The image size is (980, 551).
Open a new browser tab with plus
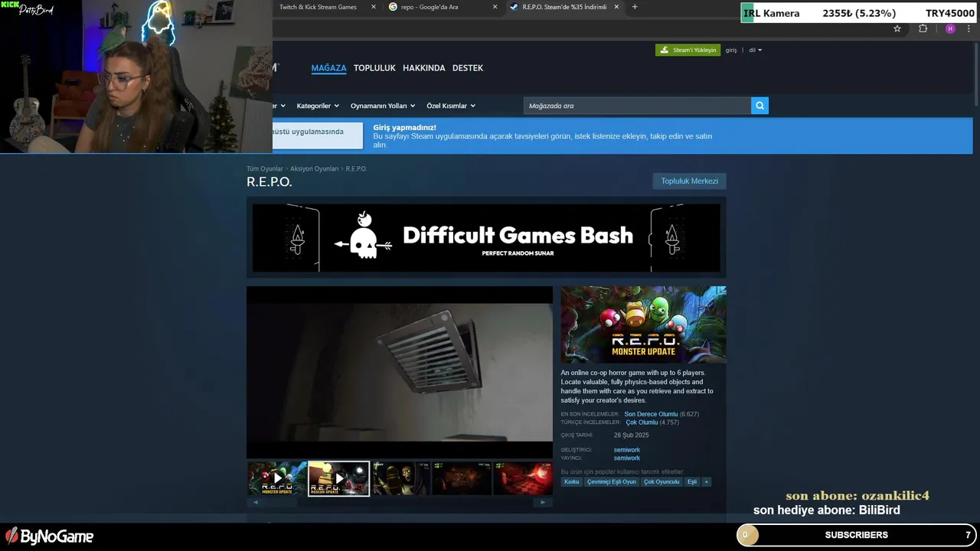click(x=634, y=7)
